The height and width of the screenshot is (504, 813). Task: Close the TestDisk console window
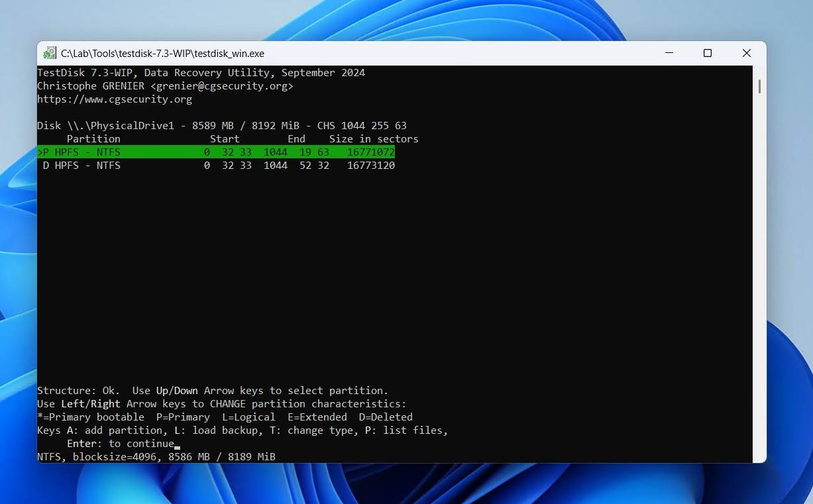point(746,53)
